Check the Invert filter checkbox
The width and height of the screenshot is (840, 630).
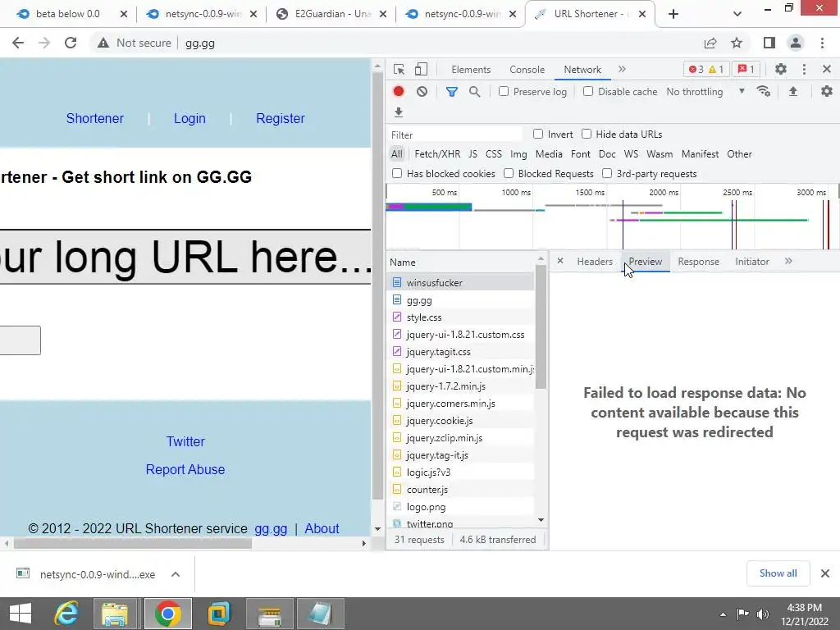point(538,134)
